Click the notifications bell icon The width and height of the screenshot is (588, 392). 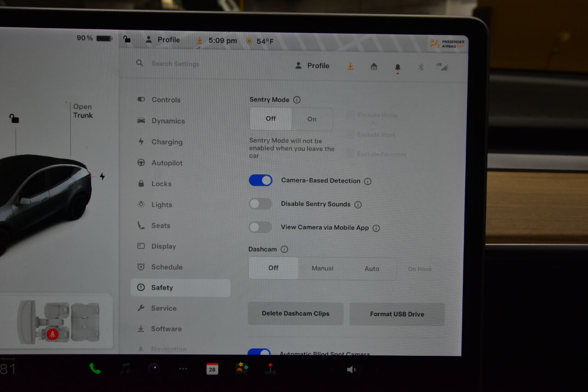pos(397,68)
